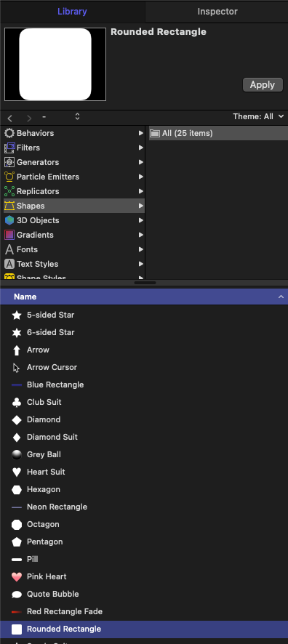Open the Particle Emitters category icon
288x644 pixels.
tap(9, 177)
